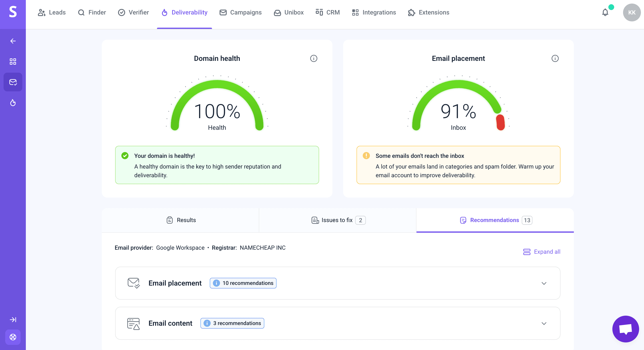
Task: Click the Domain health info icon
Action: click(x=314, y=58)
